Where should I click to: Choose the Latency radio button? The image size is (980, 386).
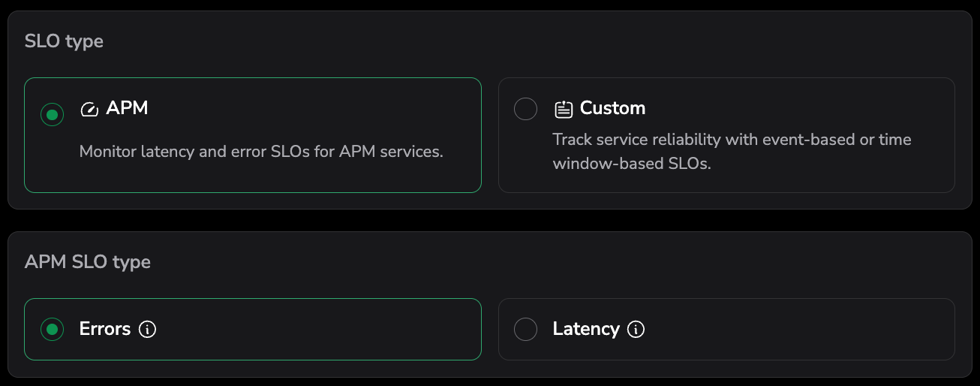click(525, 330)
